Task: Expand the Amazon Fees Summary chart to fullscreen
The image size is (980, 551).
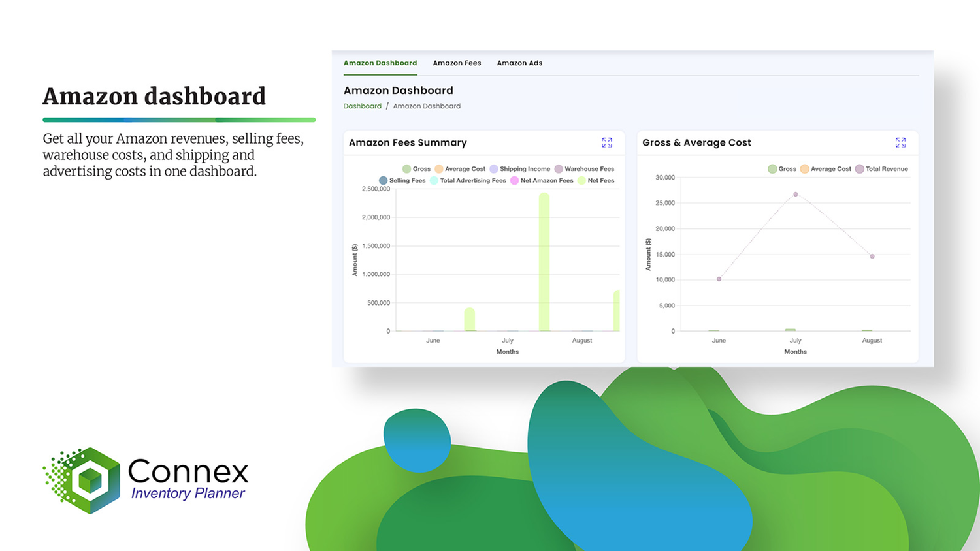Action: tap(607, 142)
